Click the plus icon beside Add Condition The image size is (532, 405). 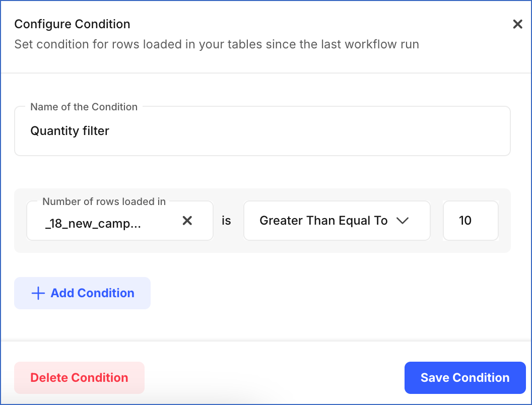coord(38,293)
